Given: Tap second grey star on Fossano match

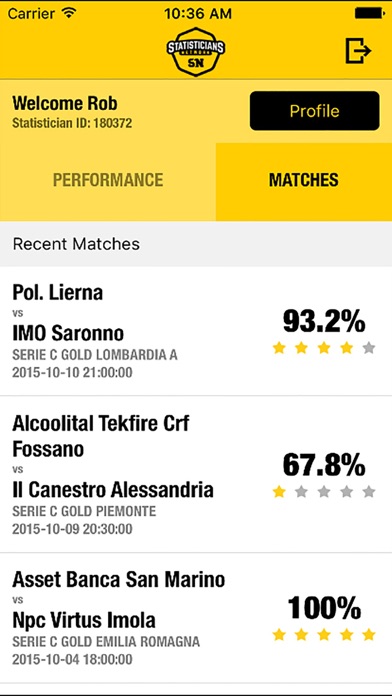Looking at the screenshot, I should click(324, 492).
